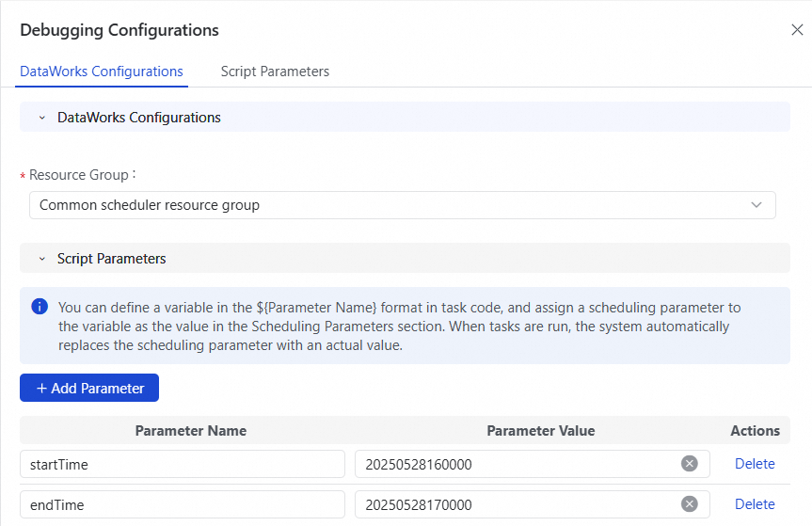Collapse the Script Parameters section chevron
The height and width of the screenshot is (526, 812).
(x=42, y=259)
